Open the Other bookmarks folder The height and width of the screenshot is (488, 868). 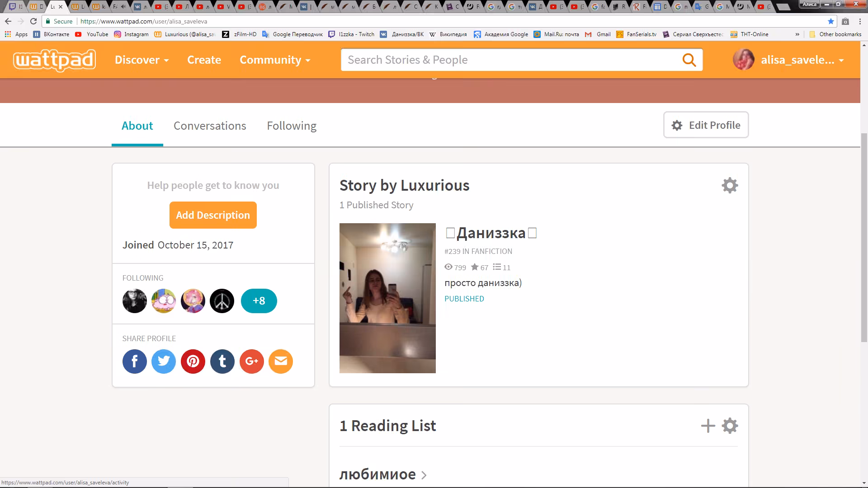[835, 34]
